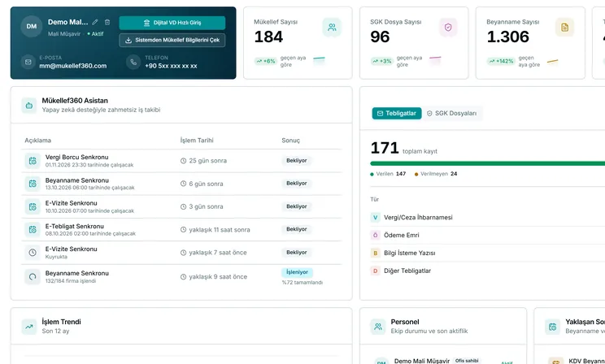Click the %72 tamamlandı progress text
This screenshot has height=364, width=605.
pos(302,283)
